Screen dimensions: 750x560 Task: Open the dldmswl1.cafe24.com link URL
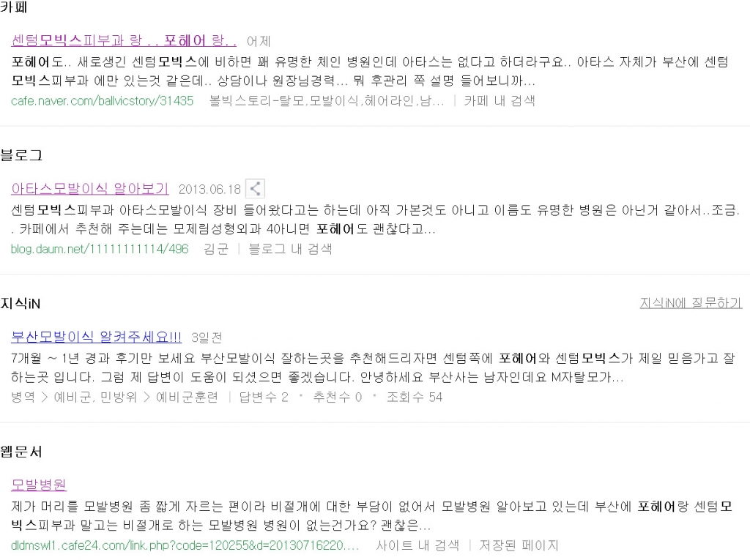(185, 545)
